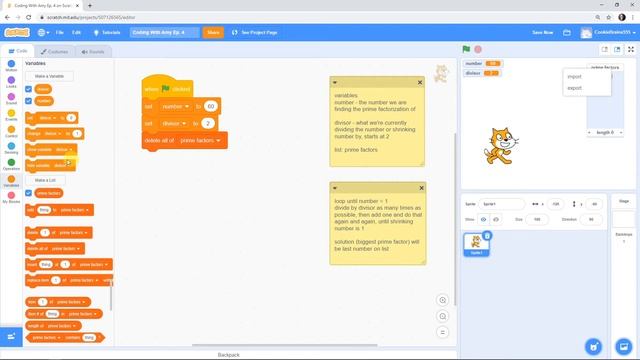The height and width of the screenshot is (360, 640).
Task: Click Make a Variable
Action: click(x=49, y=76)
